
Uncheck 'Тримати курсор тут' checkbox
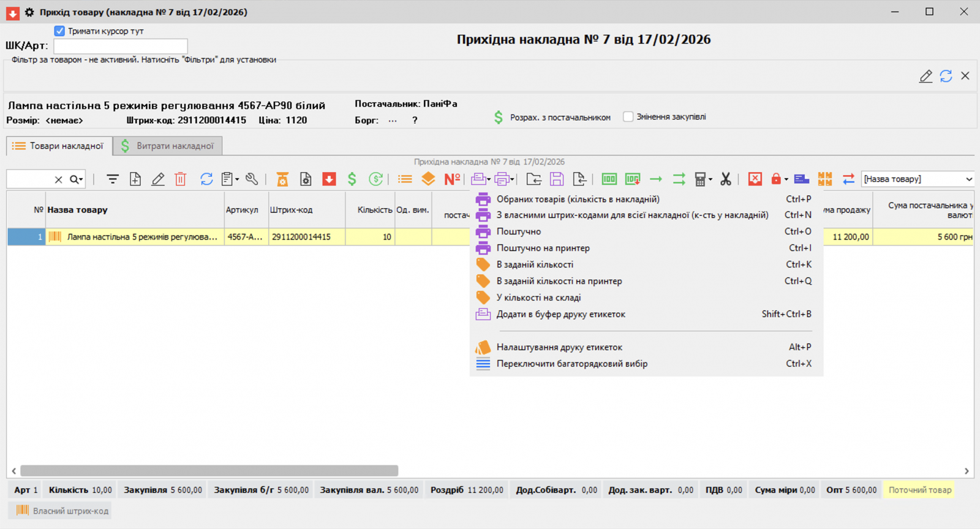(x=59, y=31)
